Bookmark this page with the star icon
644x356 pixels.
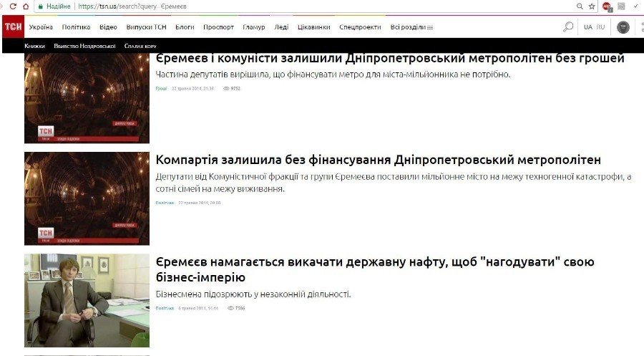click(592, 6)
